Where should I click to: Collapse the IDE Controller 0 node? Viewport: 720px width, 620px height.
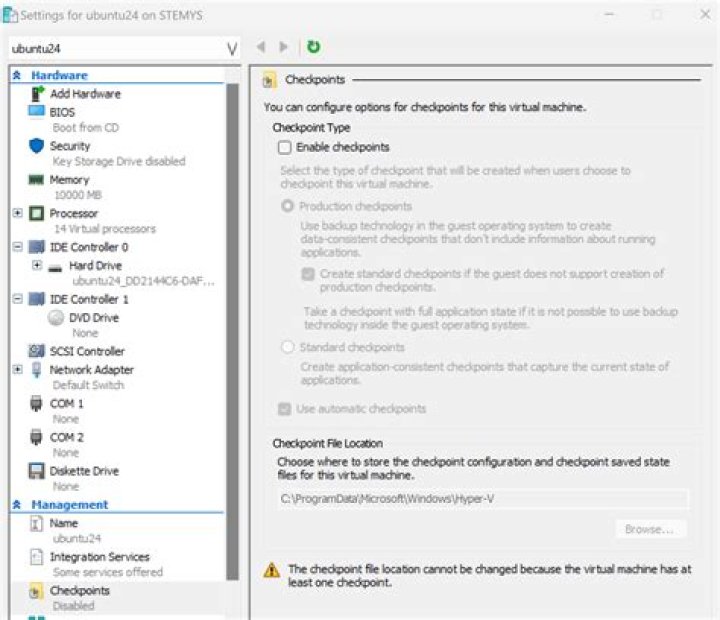17,247
